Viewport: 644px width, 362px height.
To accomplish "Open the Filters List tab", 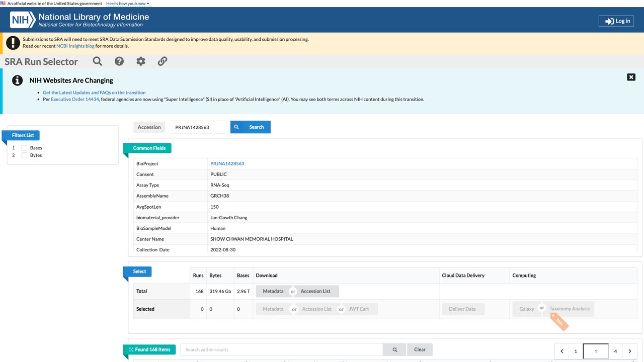I will [23, 135].
